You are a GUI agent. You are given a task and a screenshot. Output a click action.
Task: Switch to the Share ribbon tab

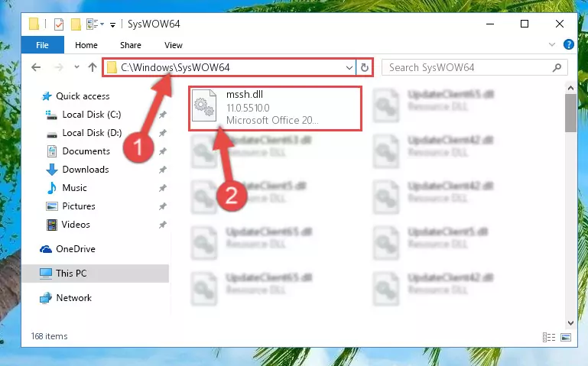click(131, 45)
